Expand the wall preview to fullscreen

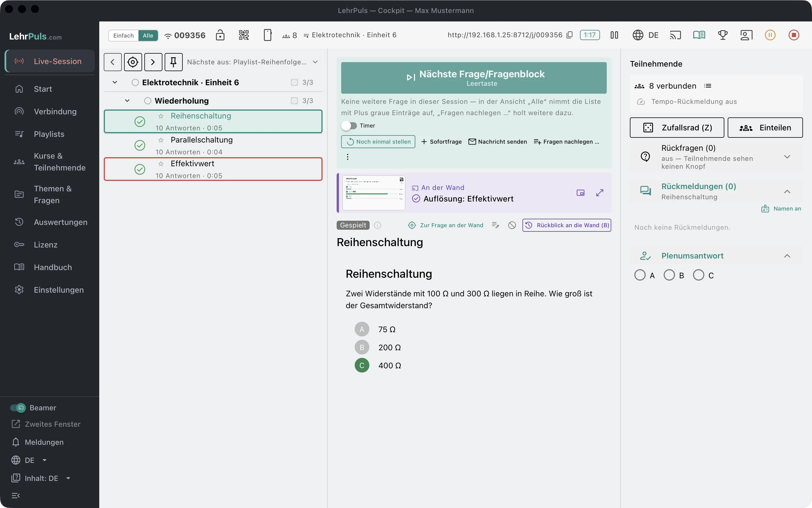tap(600, 193)
